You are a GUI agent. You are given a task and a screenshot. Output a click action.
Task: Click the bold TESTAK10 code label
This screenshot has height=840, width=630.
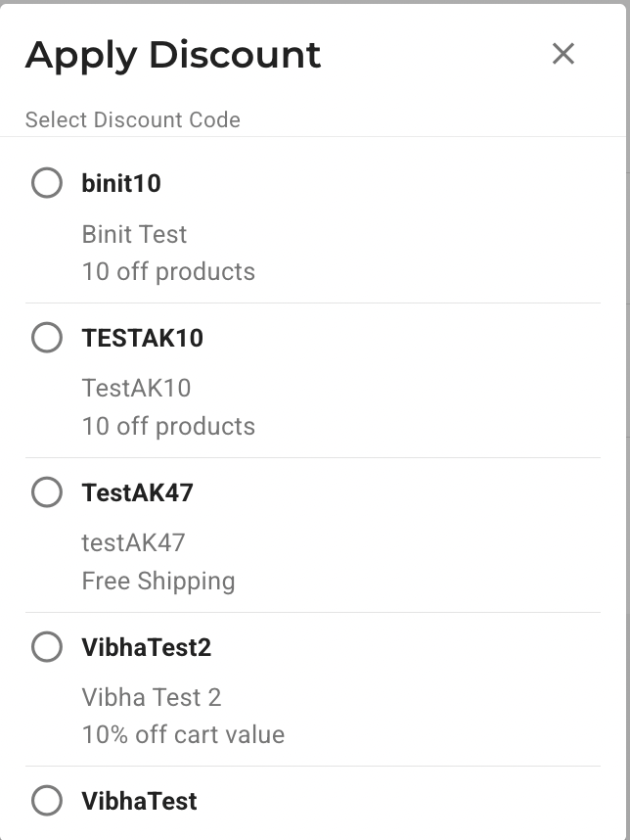(x=143, y=338)
